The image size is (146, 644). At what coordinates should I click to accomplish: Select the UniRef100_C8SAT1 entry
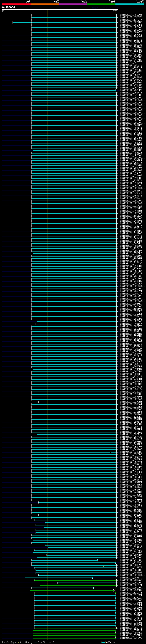click(131, 628)
